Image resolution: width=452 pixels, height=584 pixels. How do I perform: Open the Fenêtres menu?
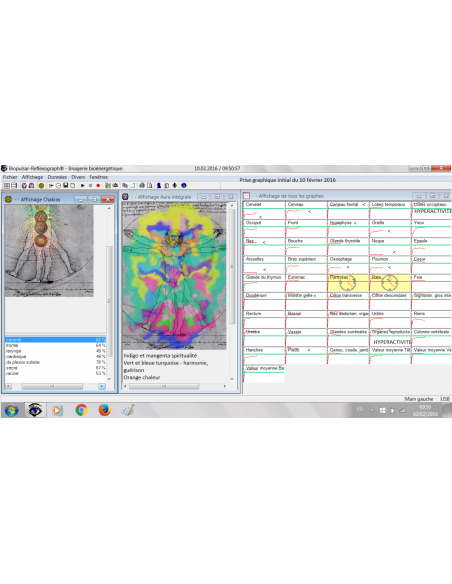pos(99,177)
